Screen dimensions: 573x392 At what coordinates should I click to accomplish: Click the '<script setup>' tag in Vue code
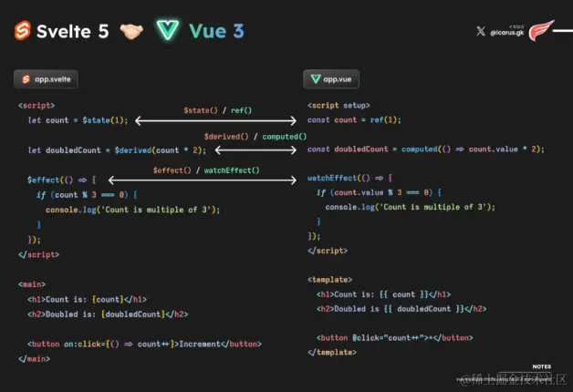tap(339, 106)
